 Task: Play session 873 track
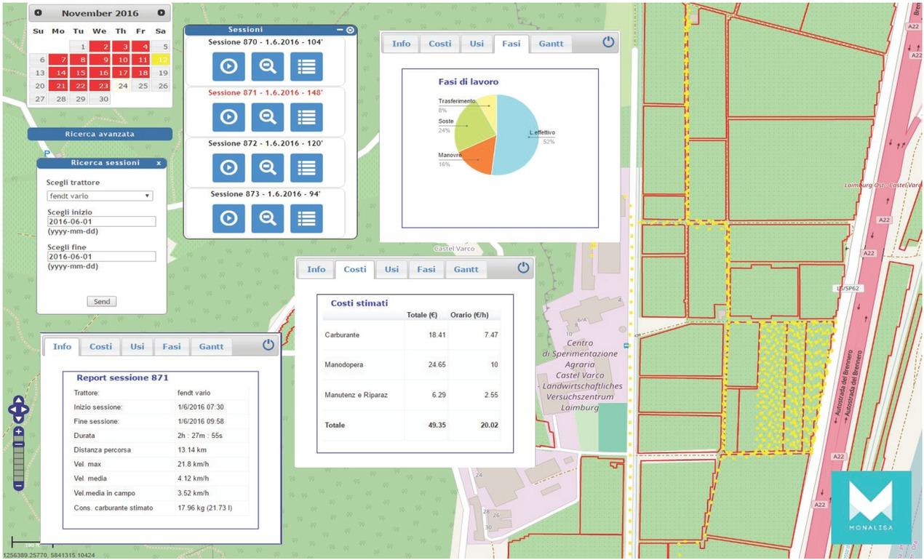tap(228, 218)
